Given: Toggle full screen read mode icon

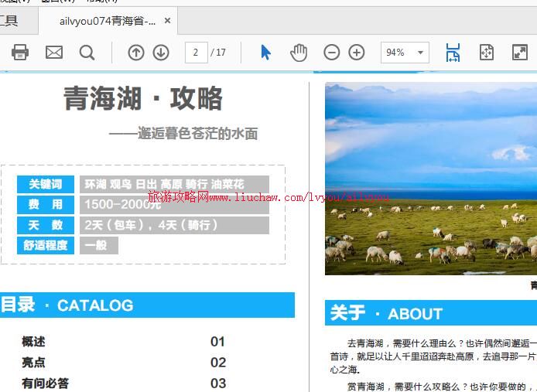Looking at the screenshot, I should (x=520, y=53).
